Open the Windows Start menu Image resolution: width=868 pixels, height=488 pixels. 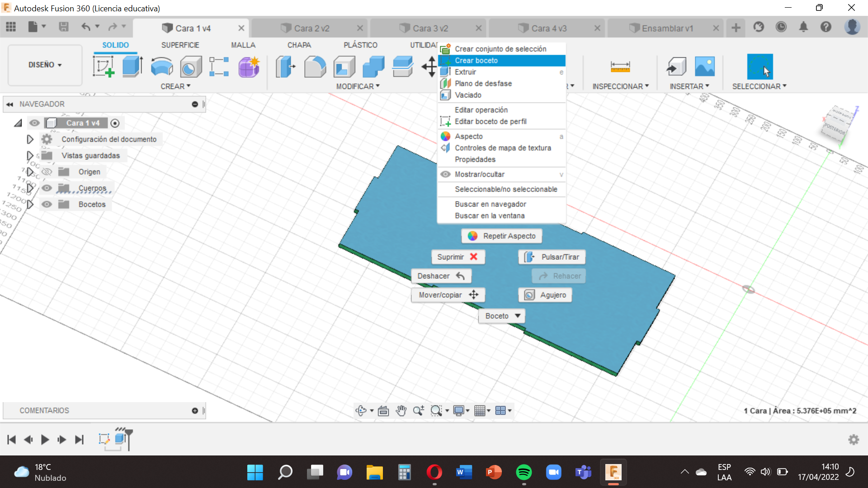(255, 472)
